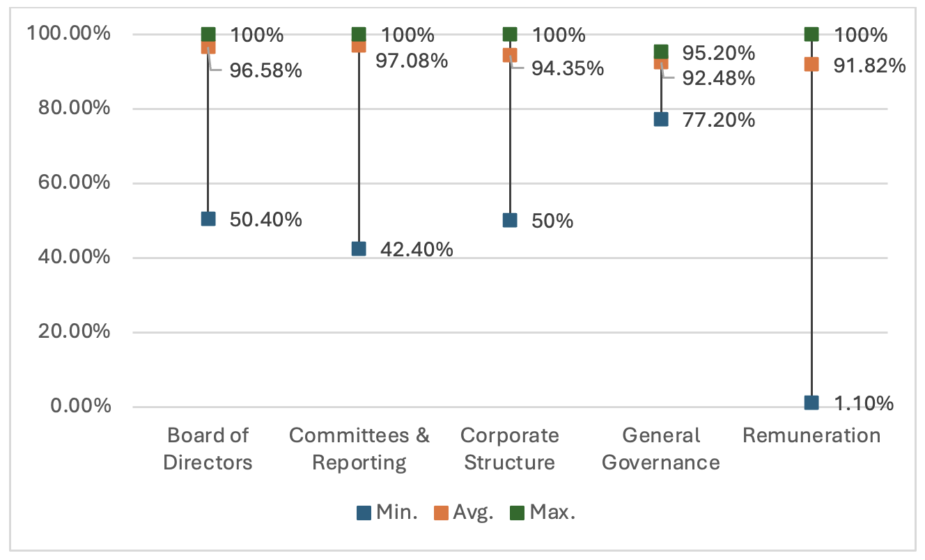Click the General Governance category label

(x=661, y=449)
